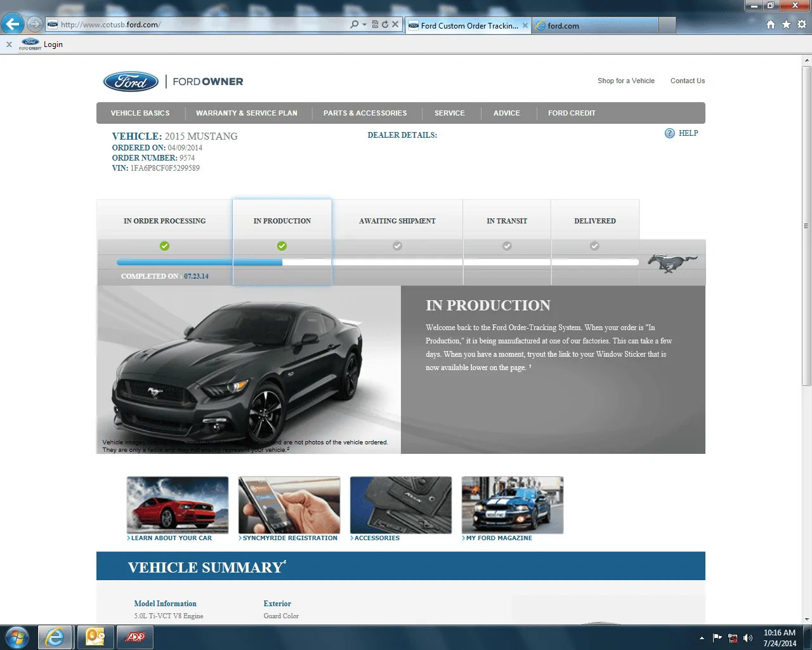Open PARTS & ACCESSORIES menu

(x=365, y=113)
